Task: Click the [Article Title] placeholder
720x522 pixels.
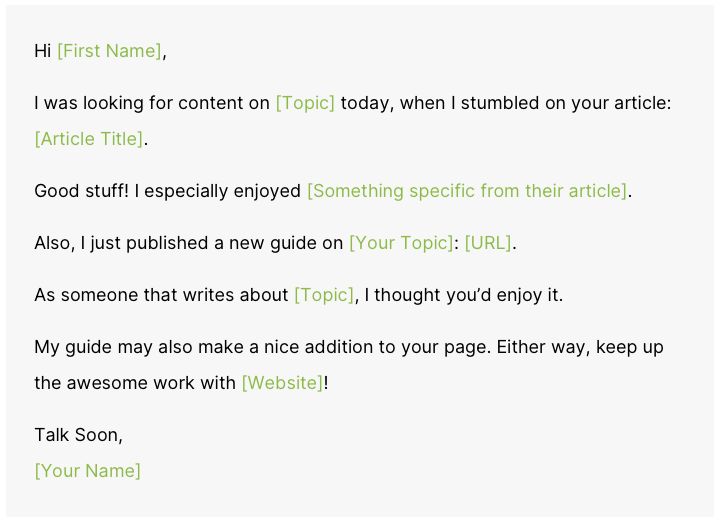Action: [89, 139]
